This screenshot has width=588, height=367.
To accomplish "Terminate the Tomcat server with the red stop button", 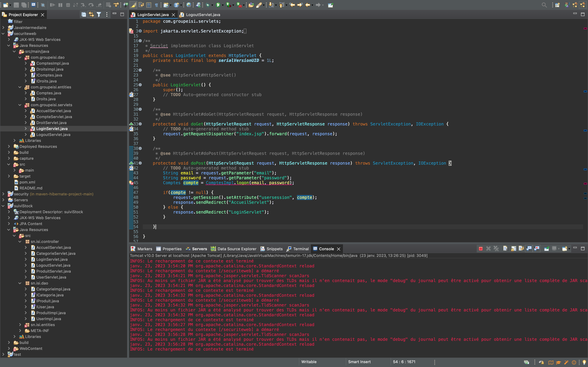I will (x=481, y=249).
